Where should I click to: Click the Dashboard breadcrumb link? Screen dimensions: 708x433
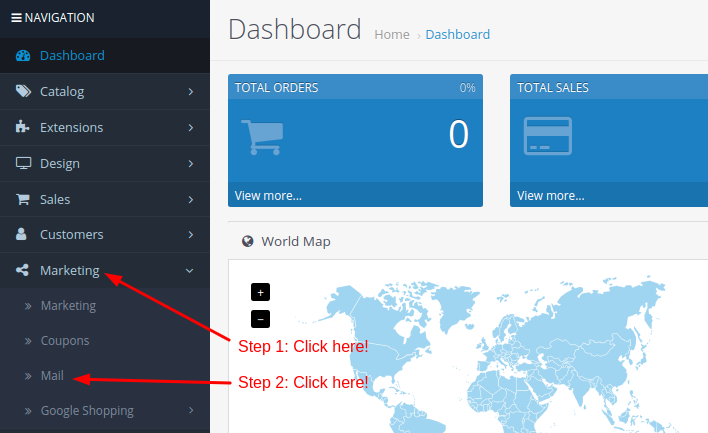pyautogui.click(x=457, y=35)
